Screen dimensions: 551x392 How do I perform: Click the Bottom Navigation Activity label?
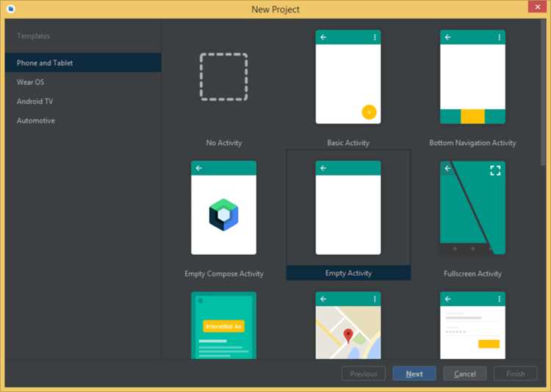pyautogui.click(x=472, y=143)
